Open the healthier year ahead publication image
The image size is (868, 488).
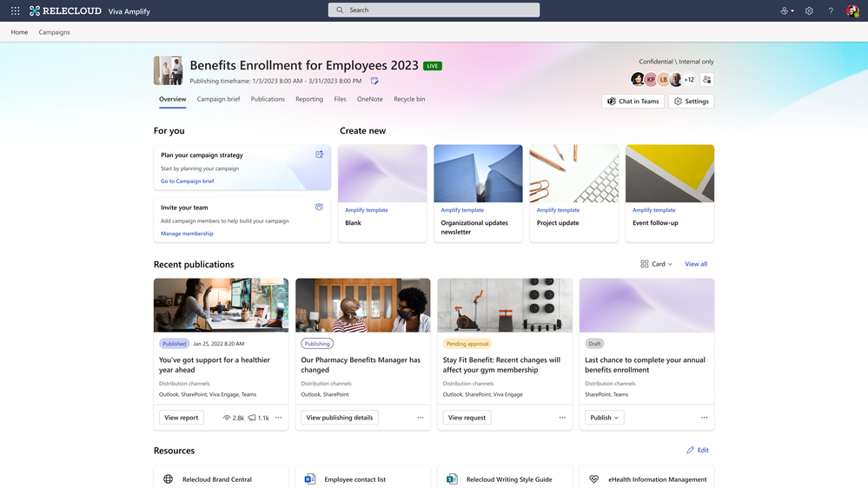click(x=221, y=305)
